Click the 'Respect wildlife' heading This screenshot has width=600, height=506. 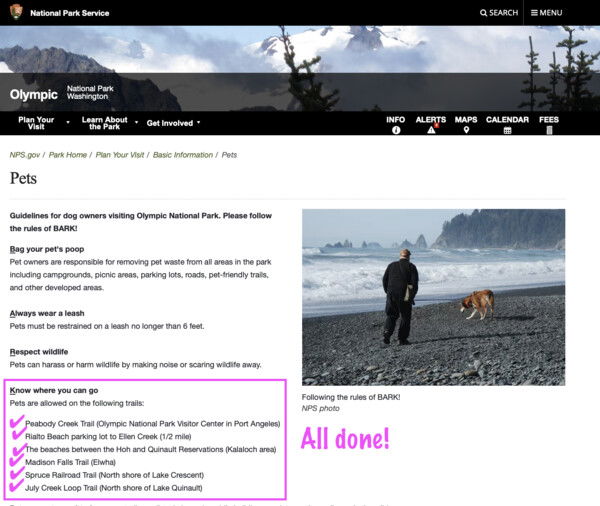[x=39, y=352]
